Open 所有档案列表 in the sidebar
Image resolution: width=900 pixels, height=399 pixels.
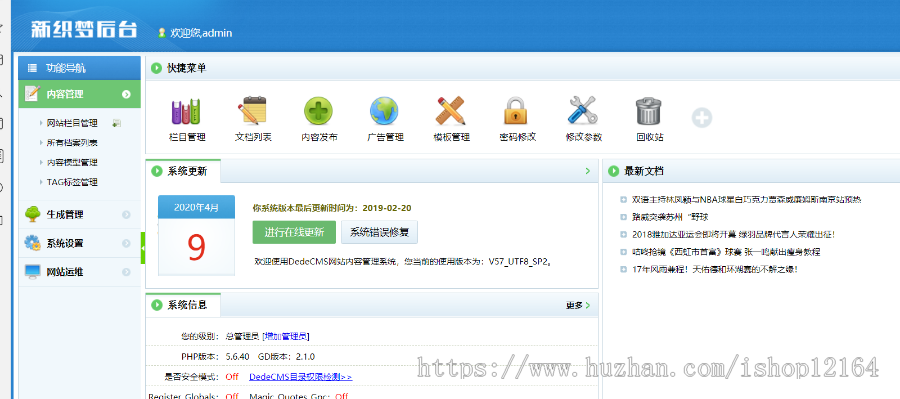tap(72, 143)
